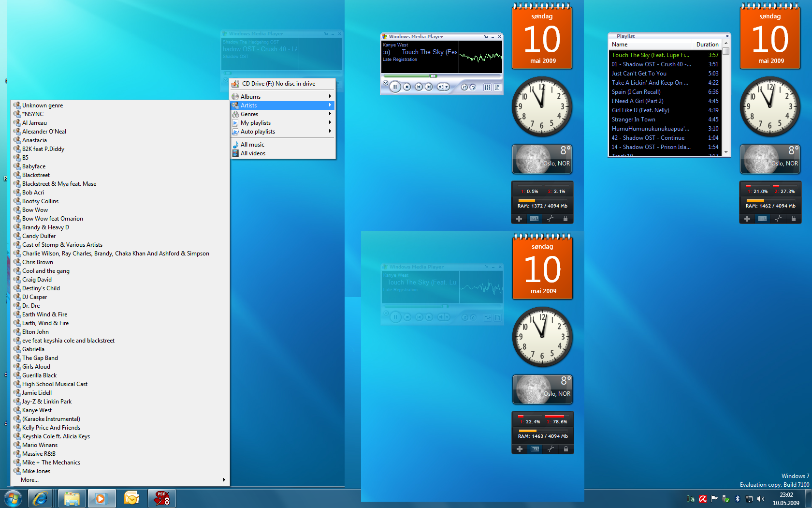Pick Destiny's Child from the artist list
Screen dimensions: 812x508
(x=120, y=288)
